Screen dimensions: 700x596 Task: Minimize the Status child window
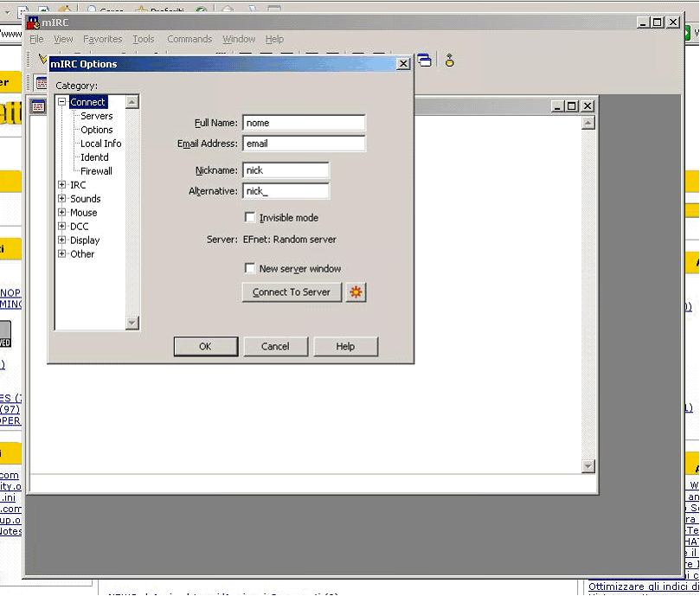point(557,106)
